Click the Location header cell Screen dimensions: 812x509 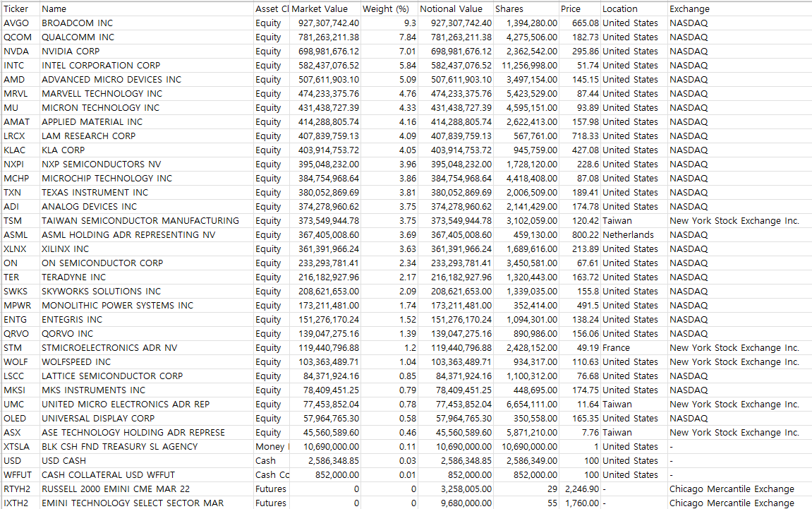click(x=634, y=8)
